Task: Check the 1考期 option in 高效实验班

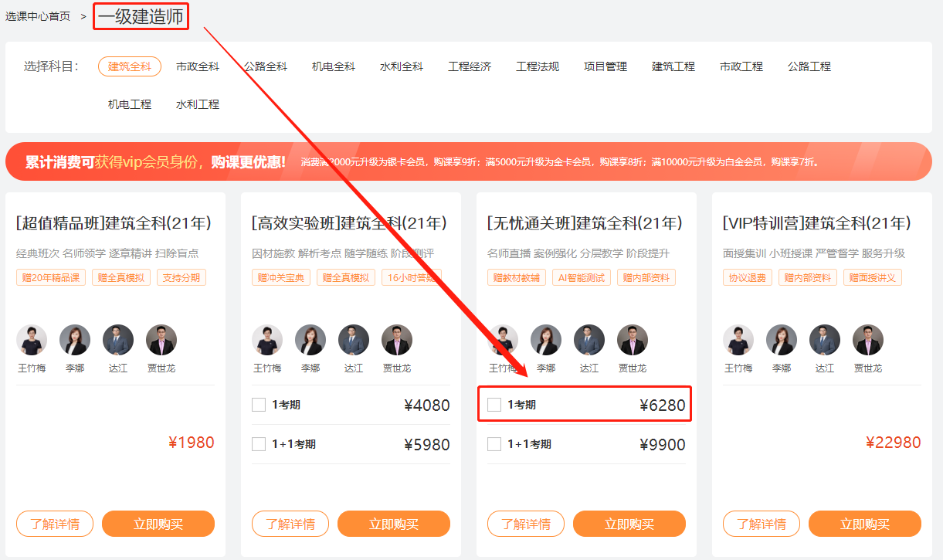Action: (259, 404)
